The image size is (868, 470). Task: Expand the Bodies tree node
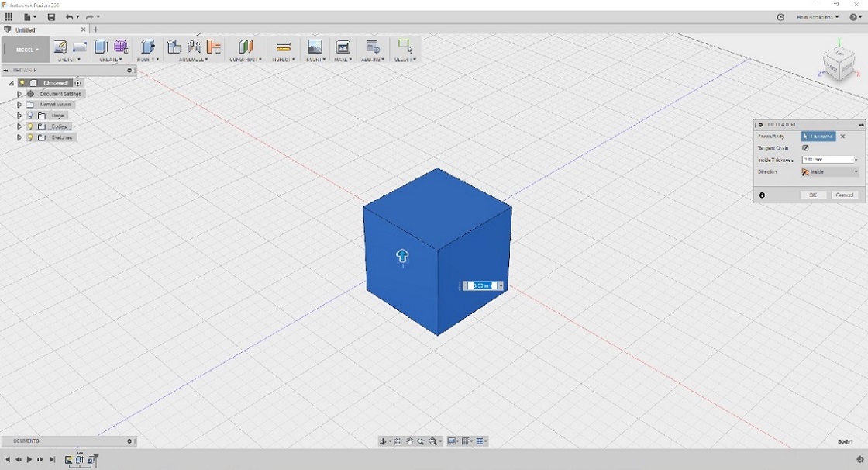click(x=19, y=126)
